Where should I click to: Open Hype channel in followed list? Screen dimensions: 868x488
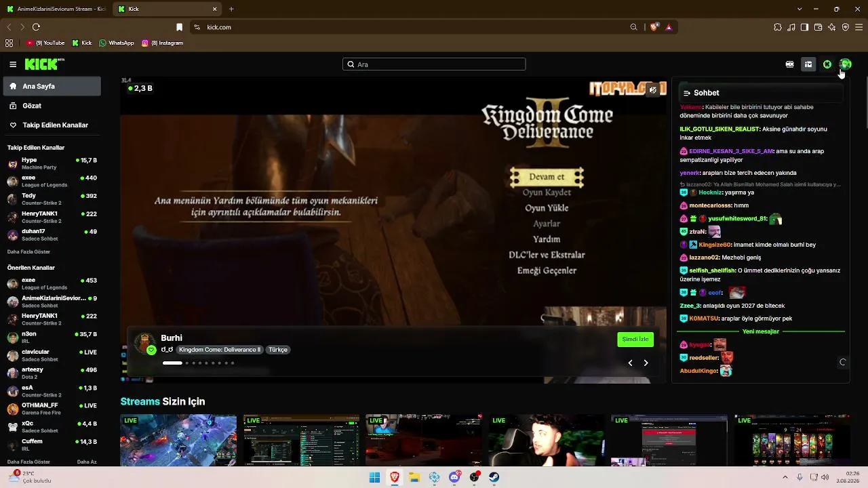tap(52, 163)
